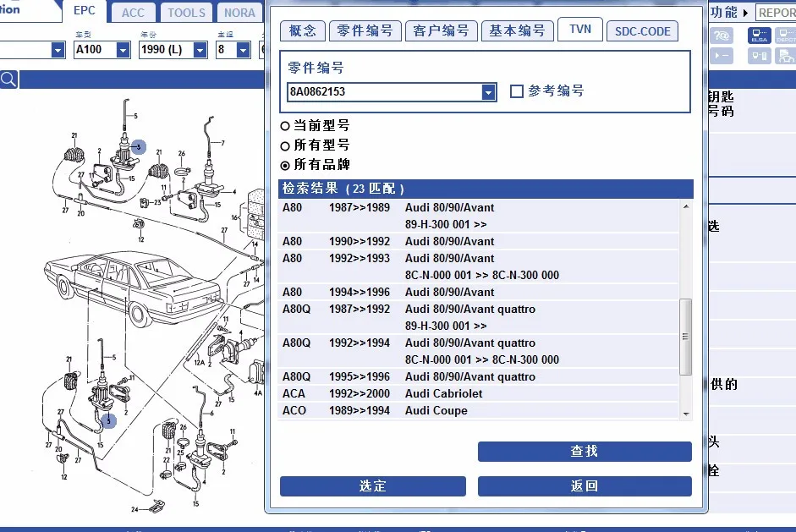Open the 基本编号 tab

pyautogui.click(x=518, y=31)
